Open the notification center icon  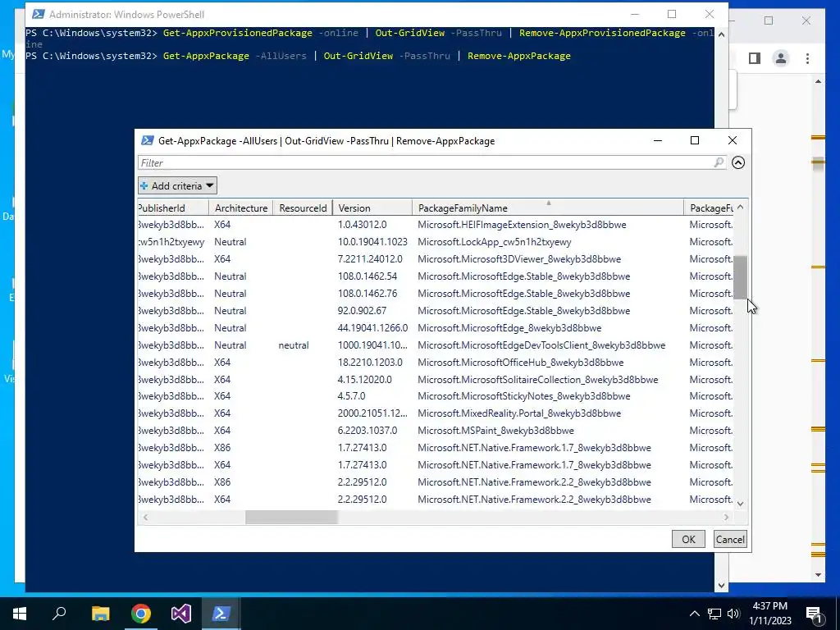[814, 614]
